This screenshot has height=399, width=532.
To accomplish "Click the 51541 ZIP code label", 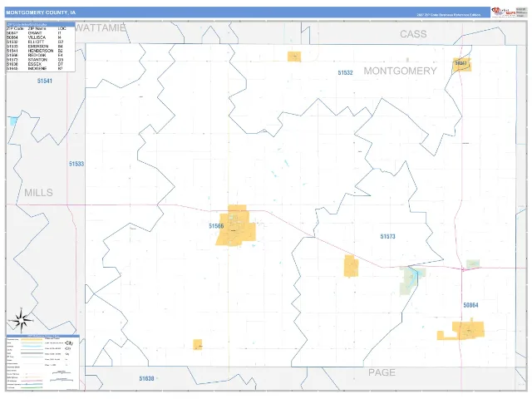I will pos(45,81).
